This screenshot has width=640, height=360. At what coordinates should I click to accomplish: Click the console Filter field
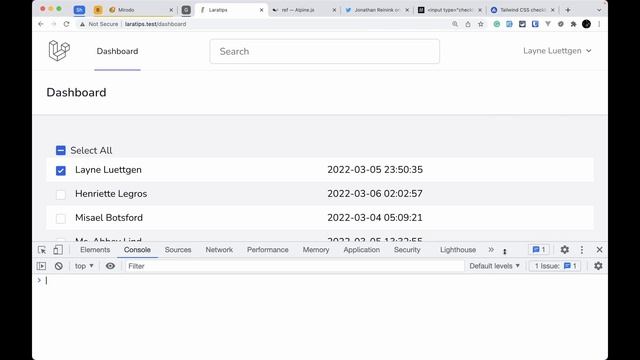[294, 266]
